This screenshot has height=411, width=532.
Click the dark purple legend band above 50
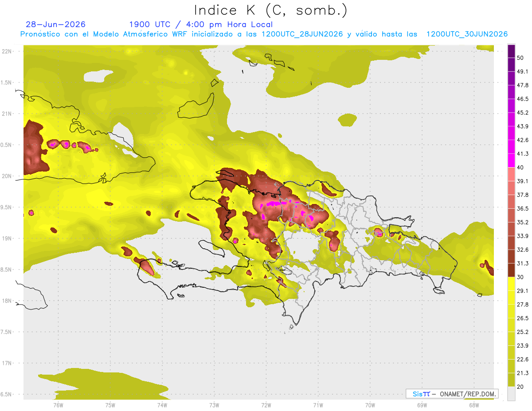pyautogui.click(x=511, y=51)
